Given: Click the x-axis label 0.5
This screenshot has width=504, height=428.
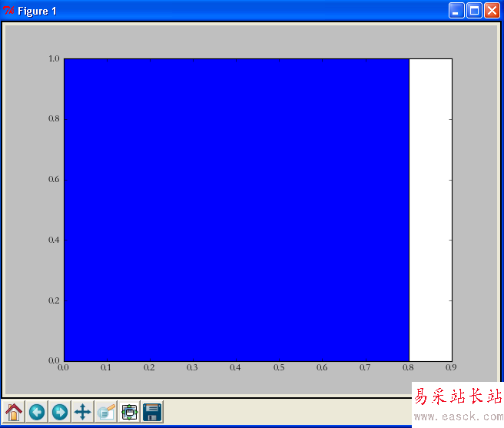Looking at the screenshot, I should click(279, 367).
